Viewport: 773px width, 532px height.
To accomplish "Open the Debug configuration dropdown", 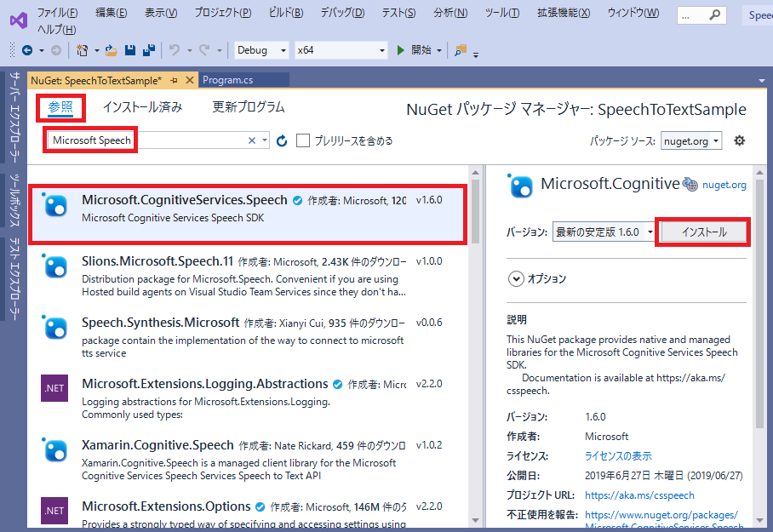I will (261, 50).
